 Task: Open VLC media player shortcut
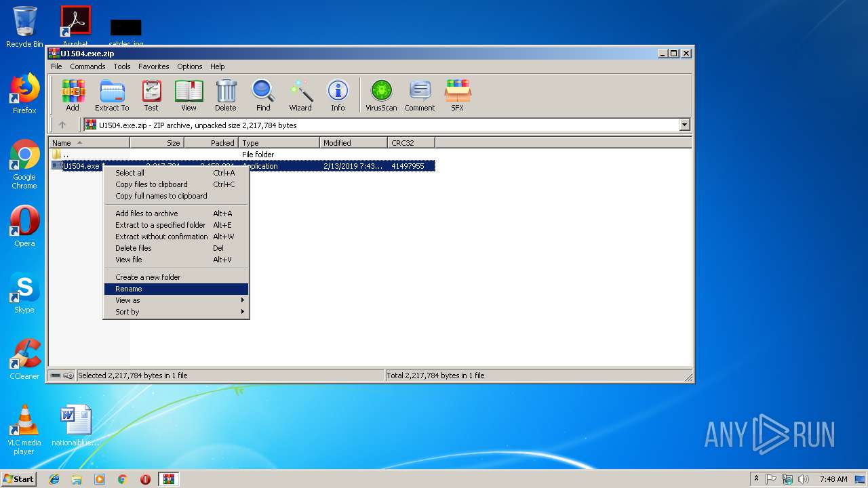coord(24,430)
